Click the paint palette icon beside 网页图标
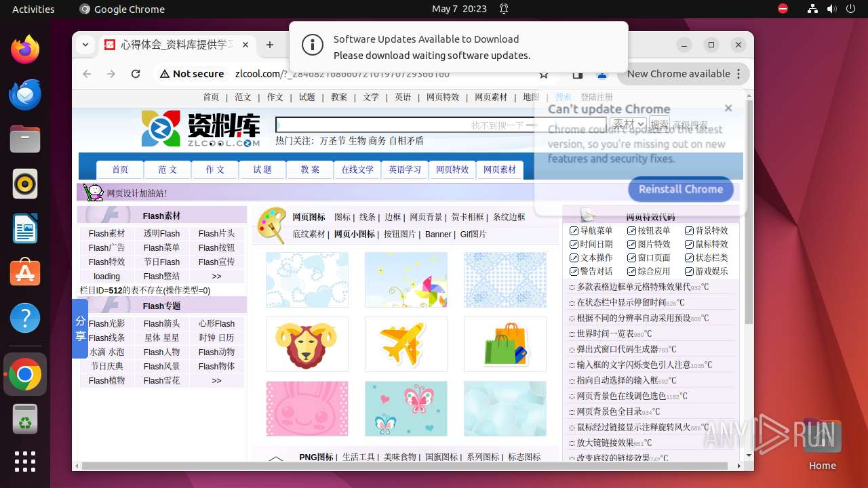868x488 pixels. pyautogui.click(x=271, y=225)
